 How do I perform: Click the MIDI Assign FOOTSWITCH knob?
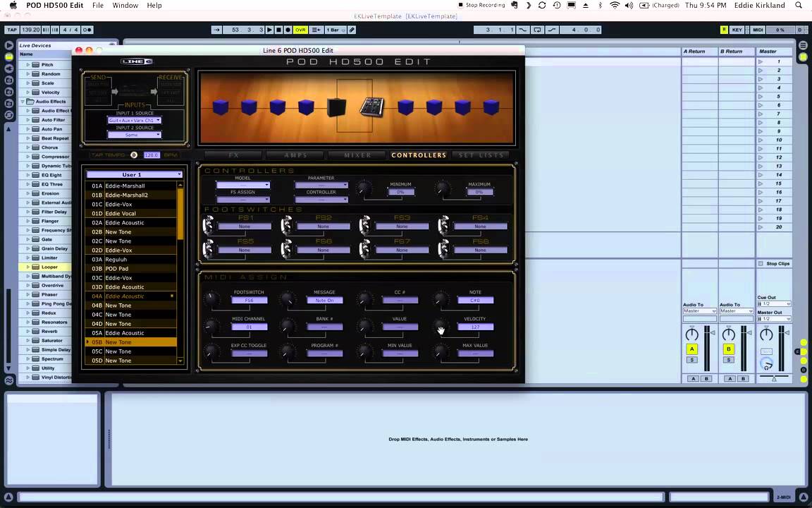(x=211, y=299)
